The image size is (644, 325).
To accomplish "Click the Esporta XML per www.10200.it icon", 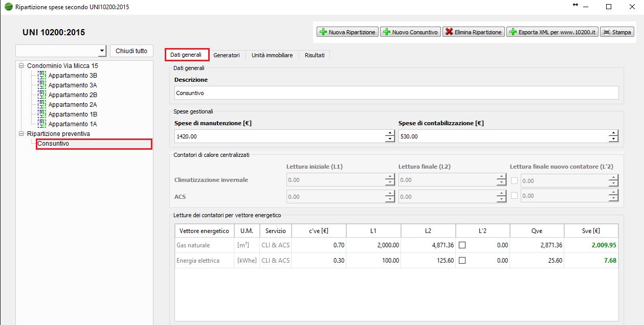I will tap(513, 32).
